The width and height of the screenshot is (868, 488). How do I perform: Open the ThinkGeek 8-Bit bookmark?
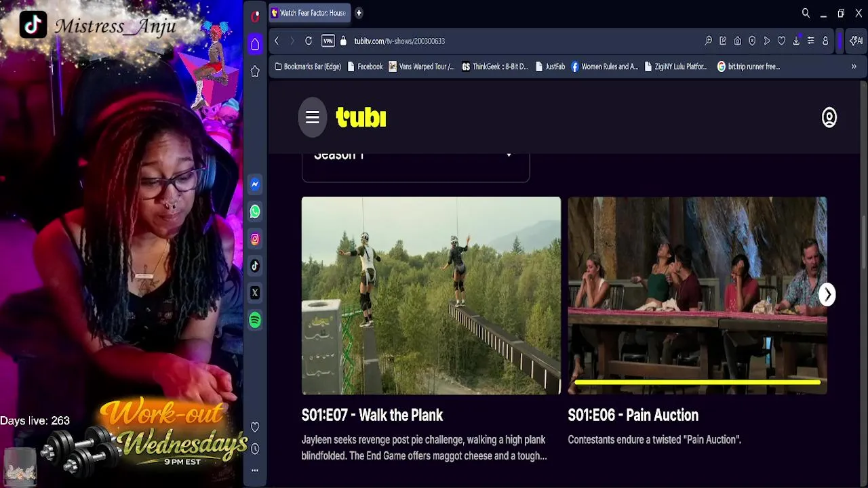(x=495, y=66)
